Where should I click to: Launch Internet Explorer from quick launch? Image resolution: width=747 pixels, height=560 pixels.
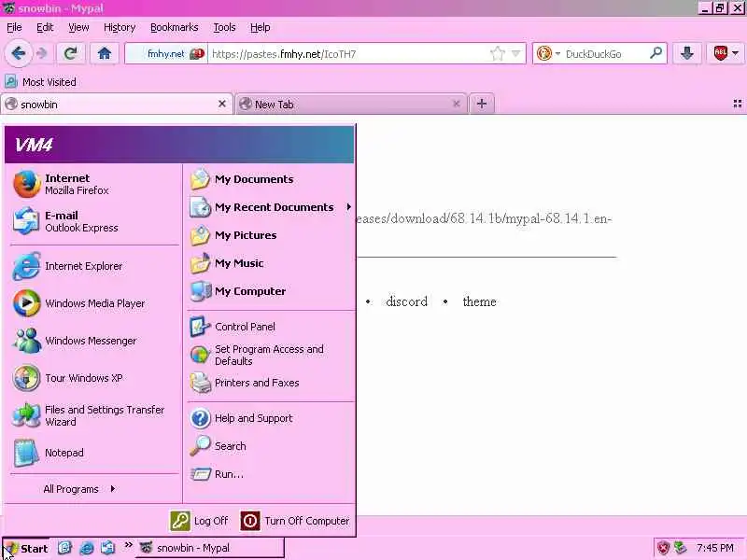point(86,548)
